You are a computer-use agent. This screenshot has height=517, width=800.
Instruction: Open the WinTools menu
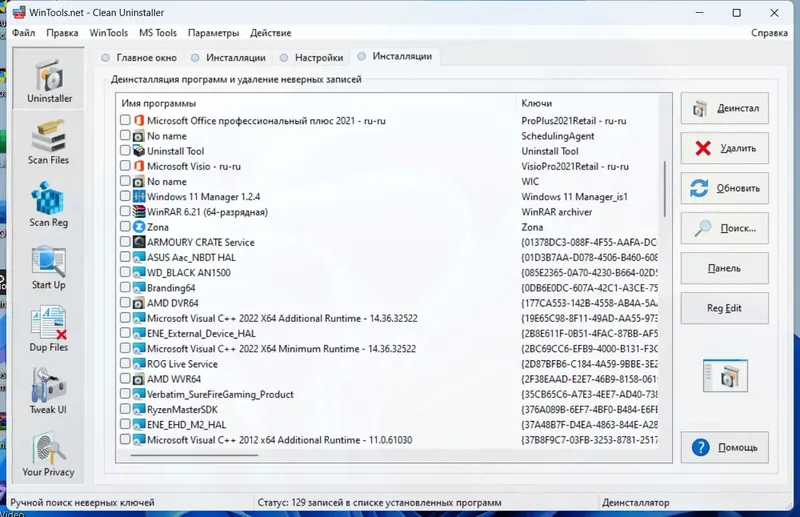109,33
